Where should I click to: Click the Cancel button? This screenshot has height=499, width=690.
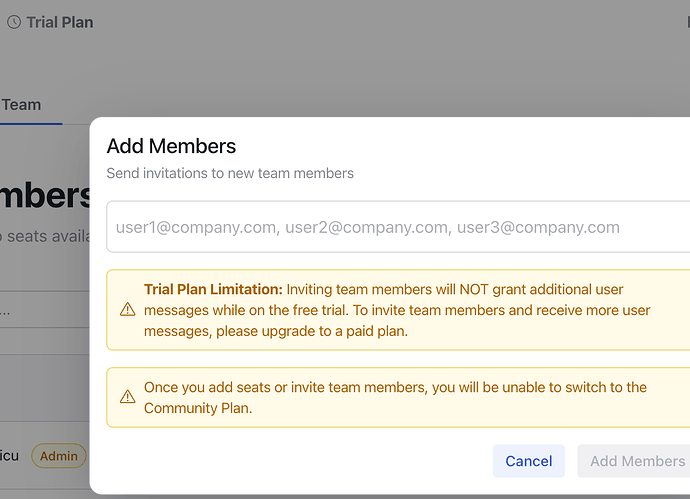tap(529, 461)
